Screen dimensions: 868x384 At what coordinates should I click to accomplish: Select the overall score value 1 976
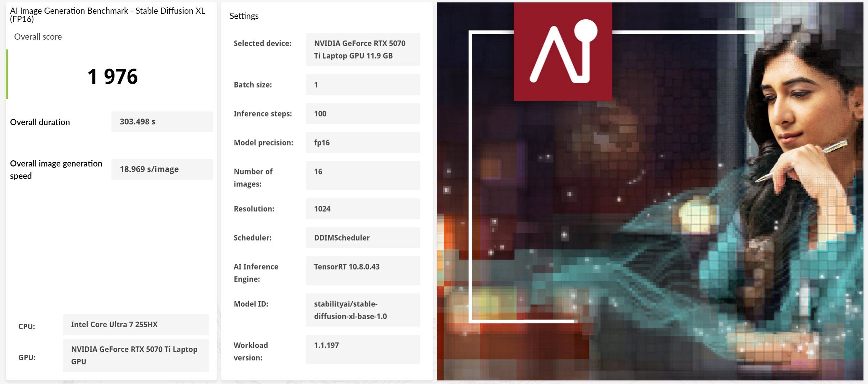tap(112, 77)
